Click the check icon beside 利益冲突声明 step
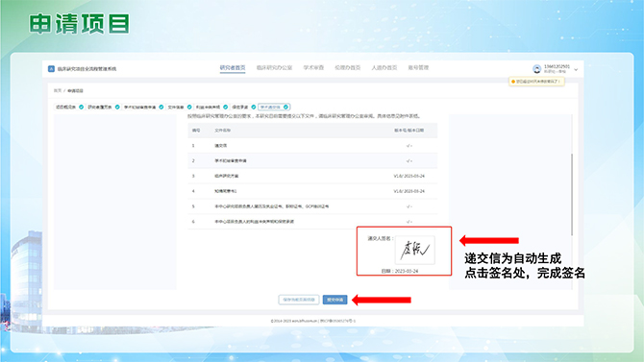The image size is (644, 362). click(226, 108)
